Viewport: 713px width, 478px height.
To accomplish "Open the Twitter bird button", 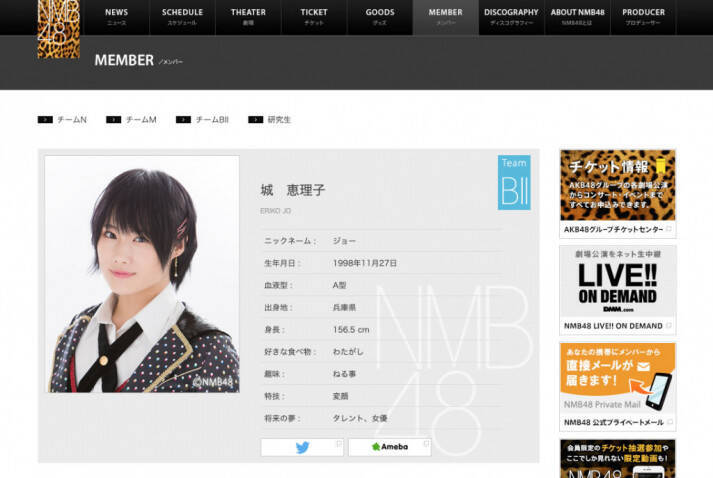I will (x=302, y=447).
